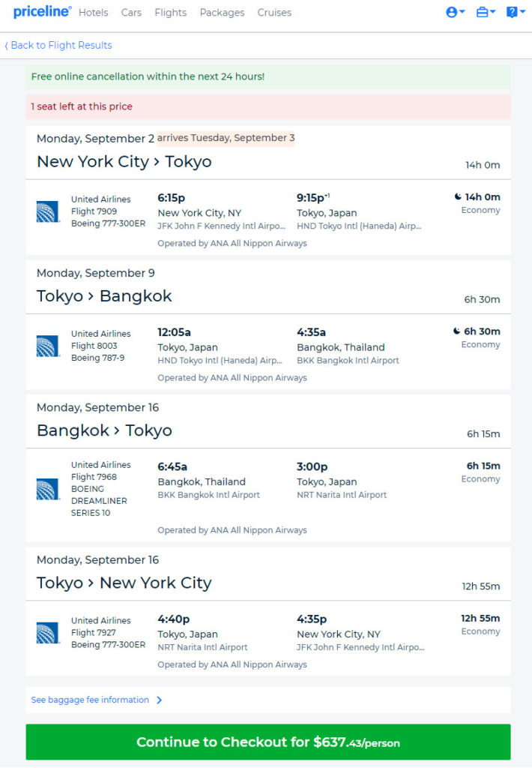Screen dimensions: 532x768
Task: Click United logo for Flight 7927
Action: click(x=48, y=632)
